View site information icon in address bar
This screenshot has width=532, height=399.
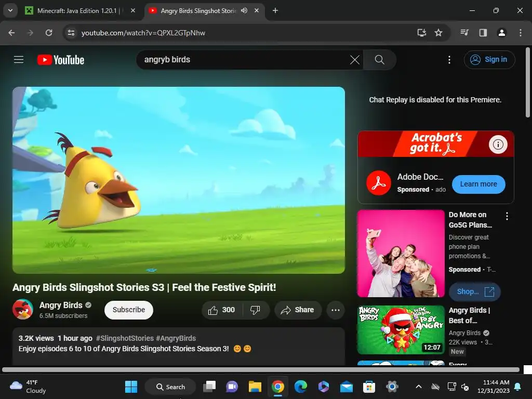coord(71,33)
